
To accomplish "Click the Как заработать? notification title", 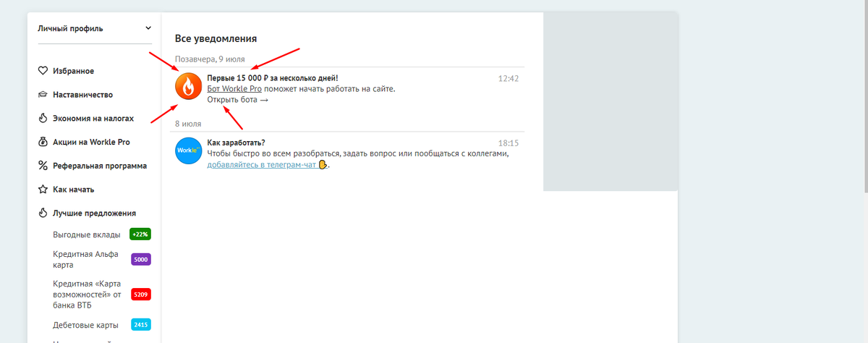I will pos(236,143).
